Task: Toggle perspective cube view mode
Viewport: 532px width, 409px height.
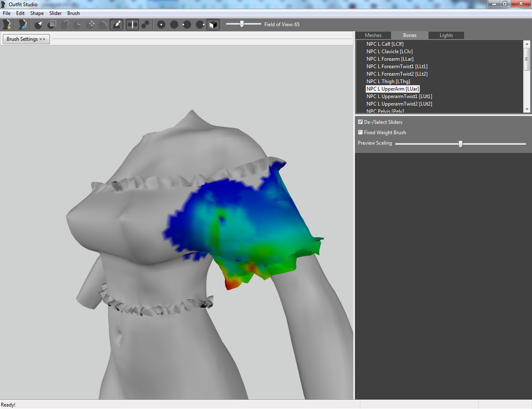Action: [x=213, y=25]
